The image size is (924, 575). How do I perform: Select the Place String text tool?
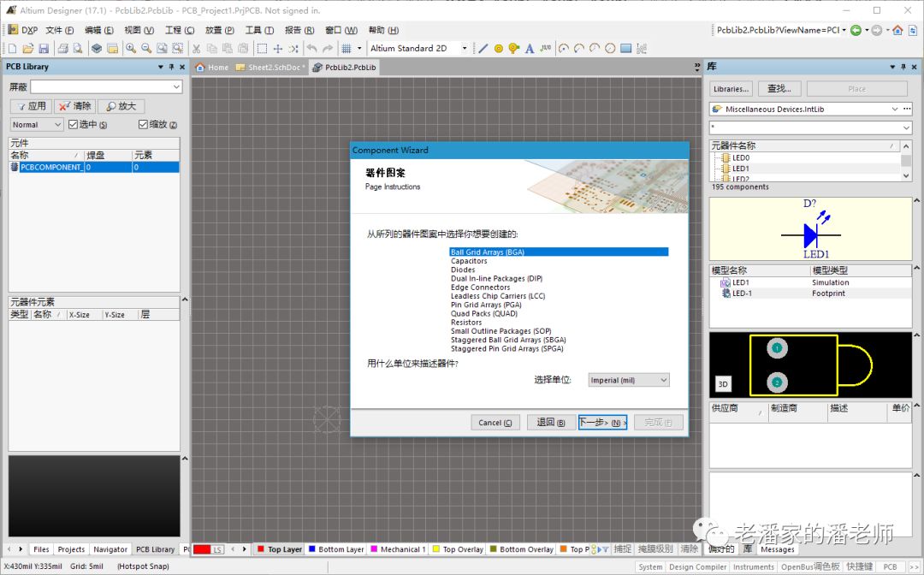tap(530, 49)
